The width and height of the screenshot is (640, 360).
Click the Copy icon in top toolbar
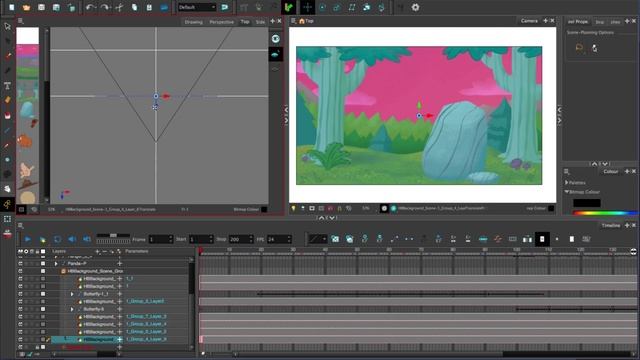tap(134, 7)
